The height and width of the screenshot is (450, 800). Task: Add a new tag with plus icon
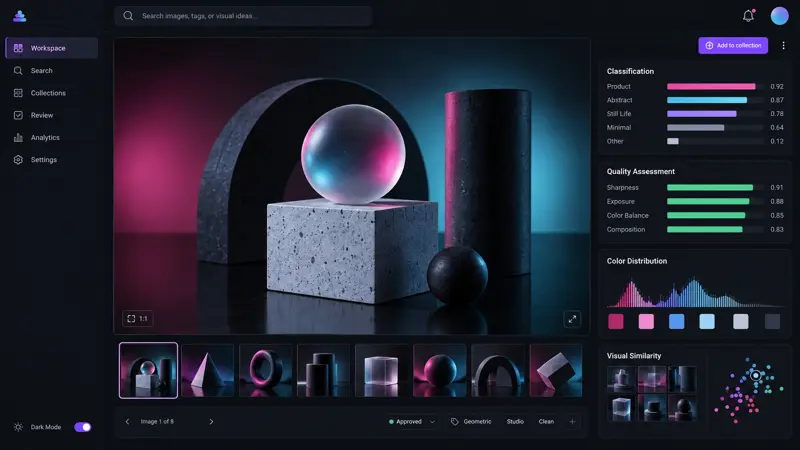tap(572, 421)
